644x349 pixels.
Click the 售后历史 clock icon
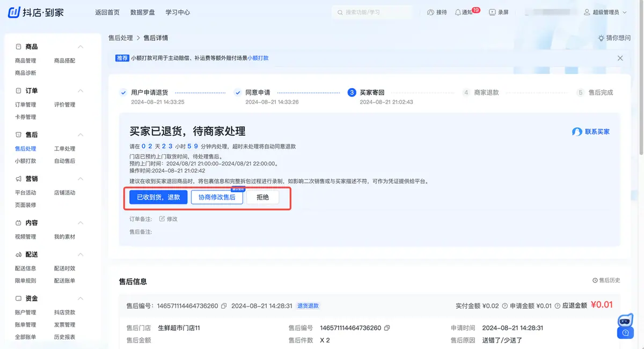pos(595,280)
